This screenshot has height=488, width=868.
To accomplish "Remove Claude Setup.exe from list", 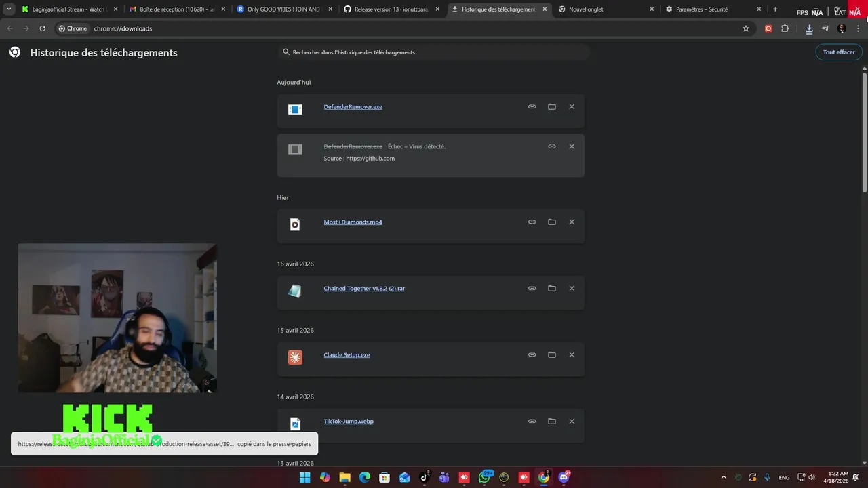I will tap(572, 354).
